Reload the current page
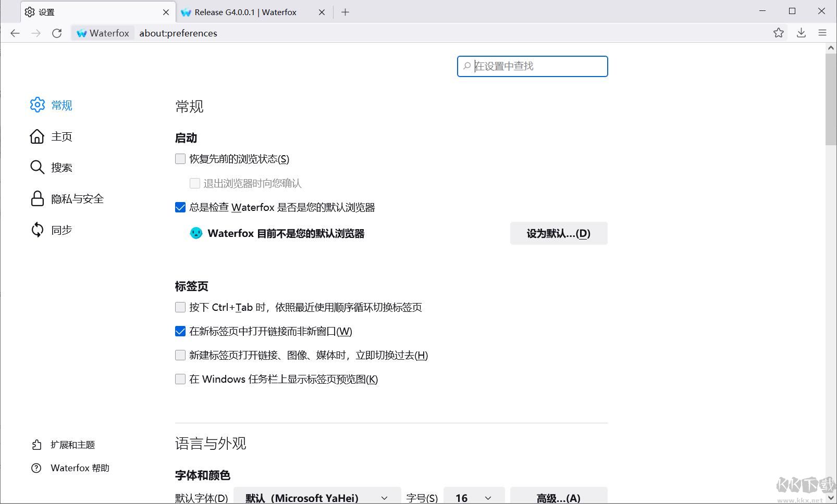 pyautogui.click(x=57, y=33)
